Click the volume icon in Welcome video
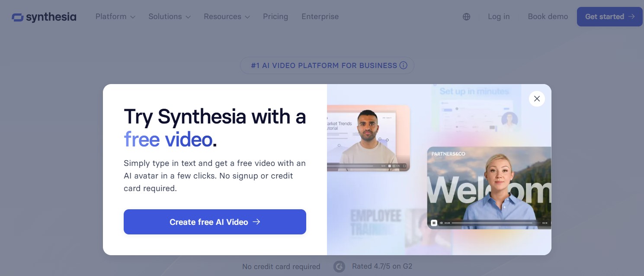The image size is (644, 276). 441,223
